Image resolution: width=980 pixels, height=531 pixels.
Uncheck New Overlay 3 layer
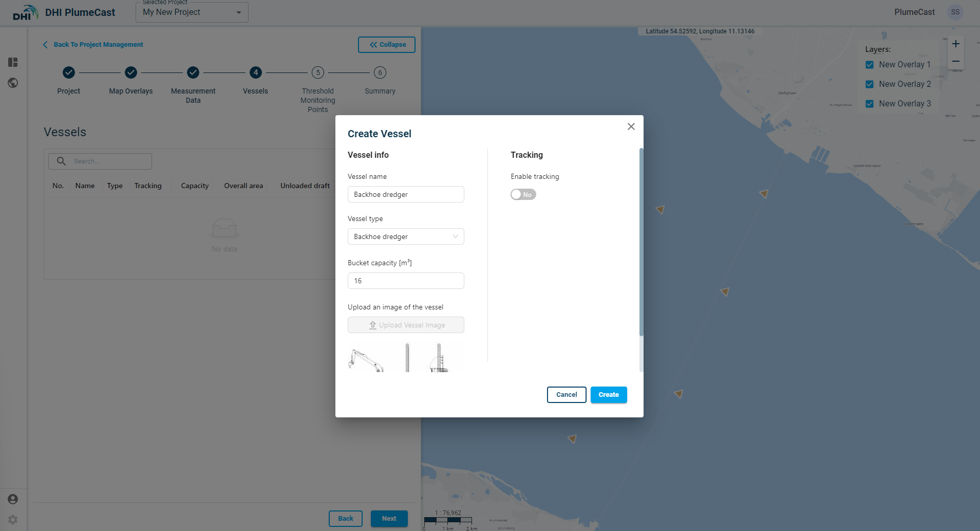click(x=870, y=104)
